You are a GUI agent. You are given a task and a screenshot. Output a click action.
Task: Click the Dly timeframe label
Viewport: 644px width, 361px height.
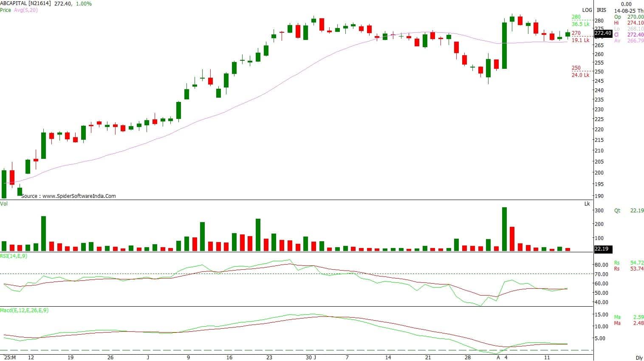[638, 358]
